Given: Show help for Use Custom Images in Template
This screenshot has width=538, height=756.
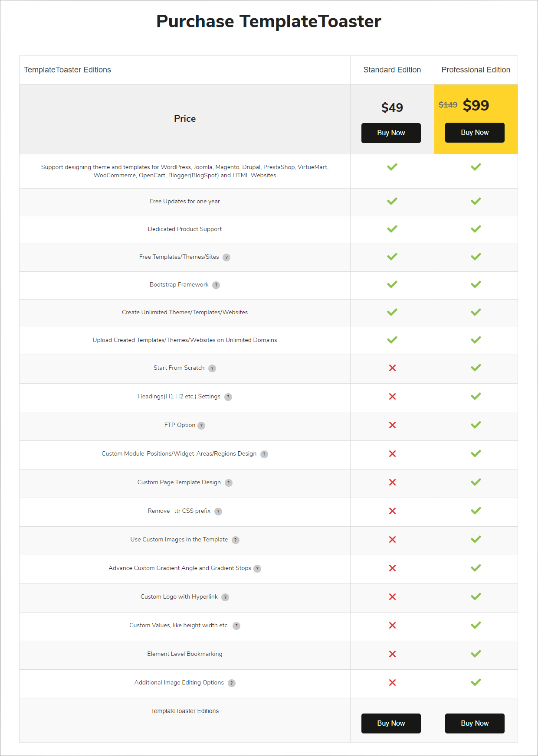Looking at the screenshot, I should 236,540.
